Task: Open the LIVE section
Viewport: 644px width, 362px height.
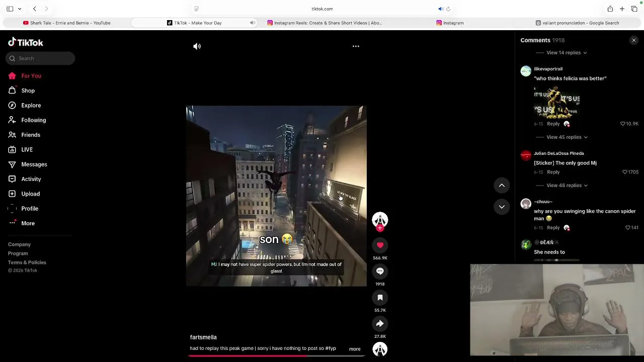Action: (x=21, y=150)
